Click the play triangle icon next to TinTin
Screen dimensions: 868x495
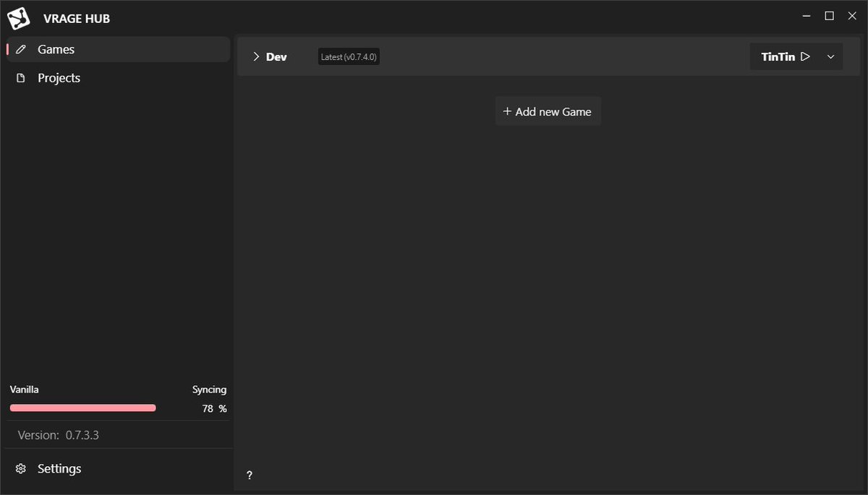pos(805,56)
